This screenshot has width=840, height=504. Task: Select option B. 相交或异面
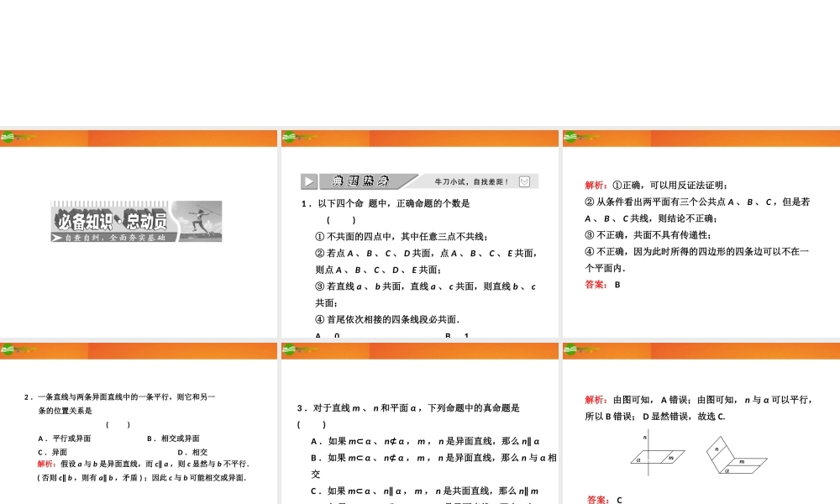click(x=173, y=438)
